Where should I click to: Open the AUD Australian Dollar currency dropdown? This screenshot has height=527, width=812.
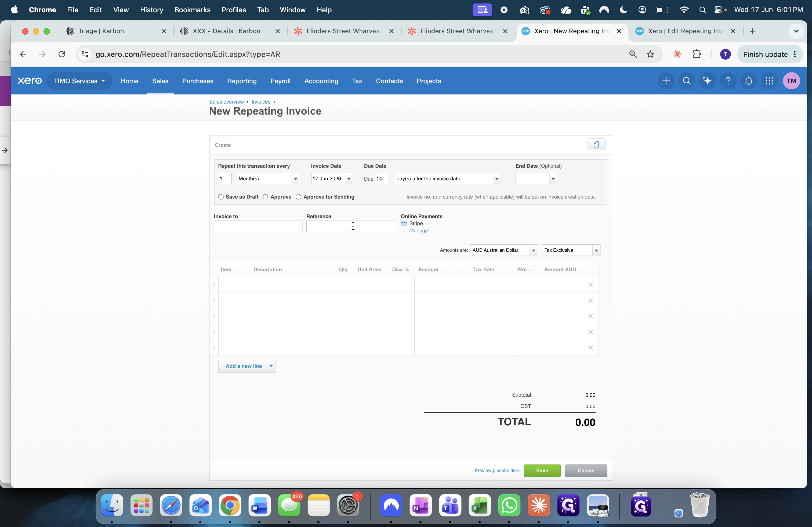(533, 250)
